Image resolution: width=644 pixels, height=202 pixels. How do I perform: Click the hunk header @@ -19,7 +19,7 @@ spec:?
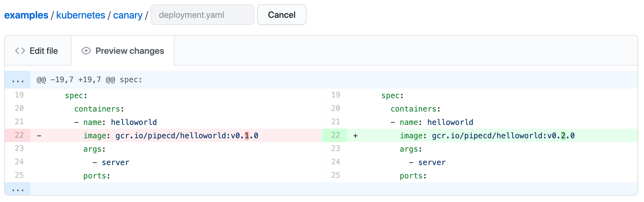(89, 80)
